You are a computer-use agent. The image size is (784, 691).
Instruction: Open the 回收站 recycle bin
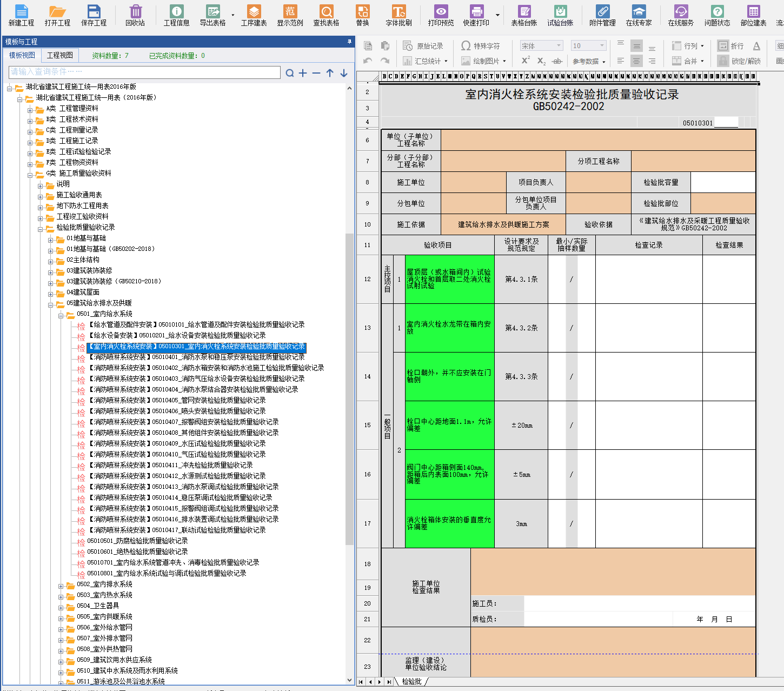(x=135, y=15)
